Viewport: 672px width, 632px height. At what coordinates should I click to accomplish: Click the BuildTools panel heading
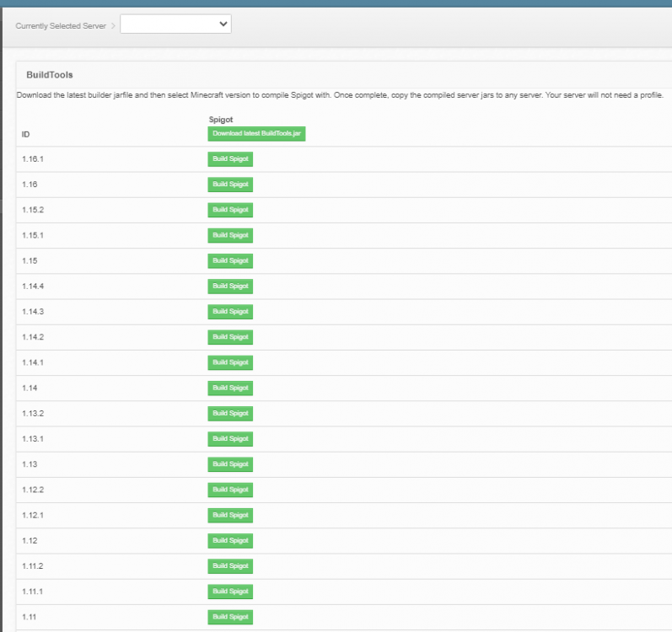(50, 75)
